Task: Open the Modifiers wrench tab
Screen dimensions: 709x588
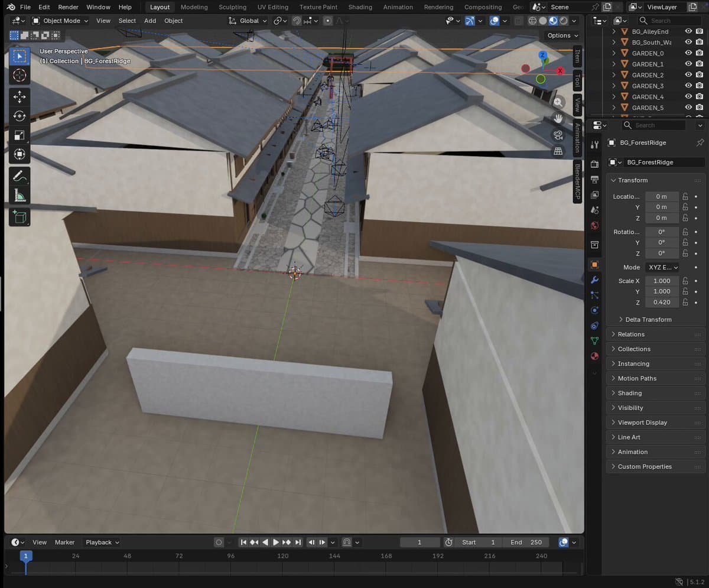Action: [595, 280]
